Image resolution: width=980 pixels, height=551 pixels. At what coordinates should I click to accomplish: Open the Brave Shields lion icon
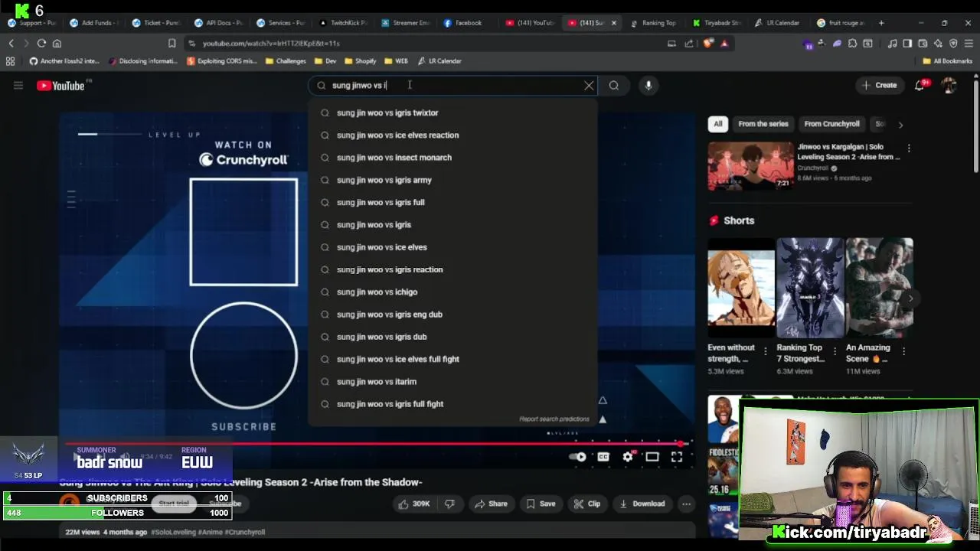(708, 44)
